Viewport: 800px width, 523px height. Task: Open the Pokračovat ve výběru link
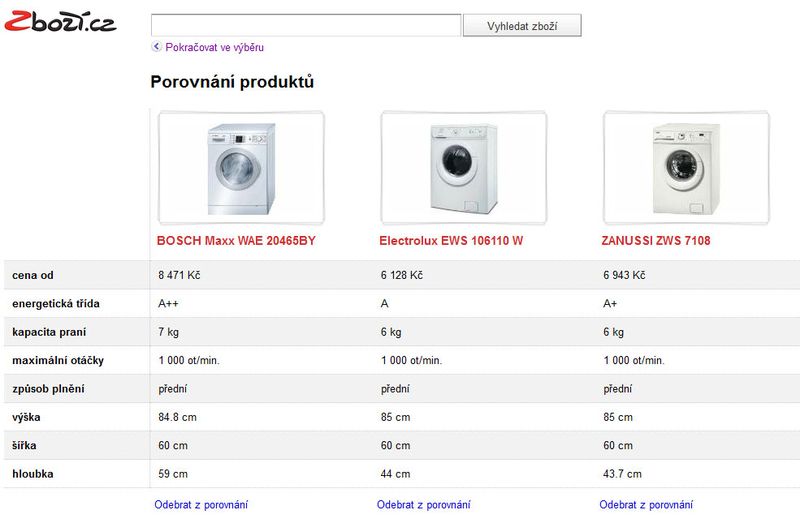point(214,47)
